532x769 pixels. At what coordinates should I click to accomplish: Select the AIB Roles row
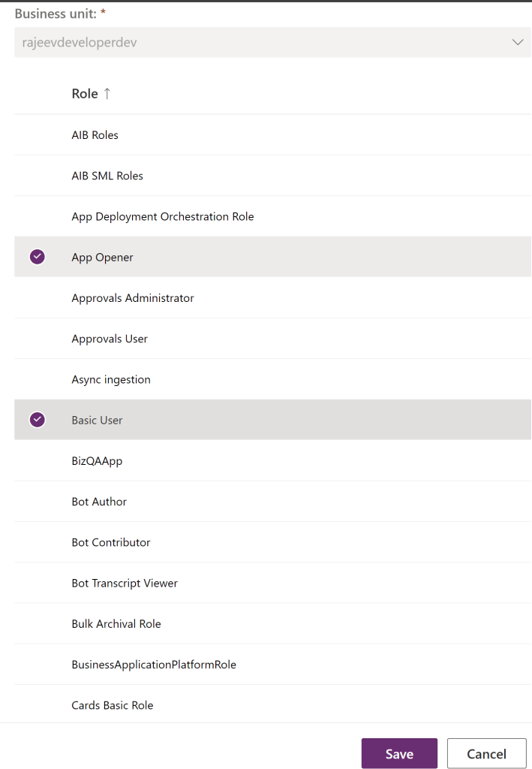click(95, 135)
